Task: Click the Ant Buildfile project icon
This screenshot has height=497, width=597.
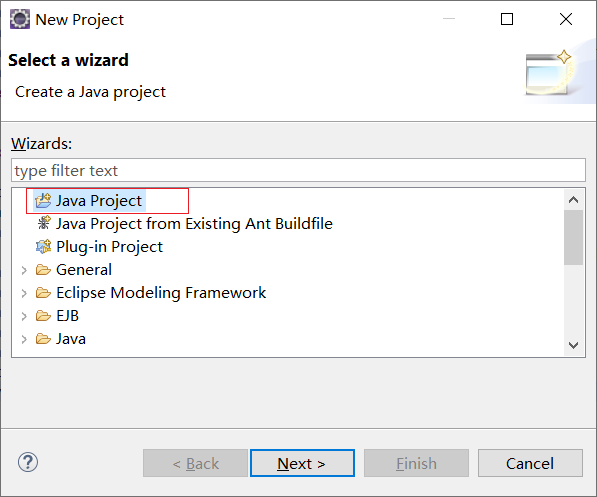Action: point(44,223)
